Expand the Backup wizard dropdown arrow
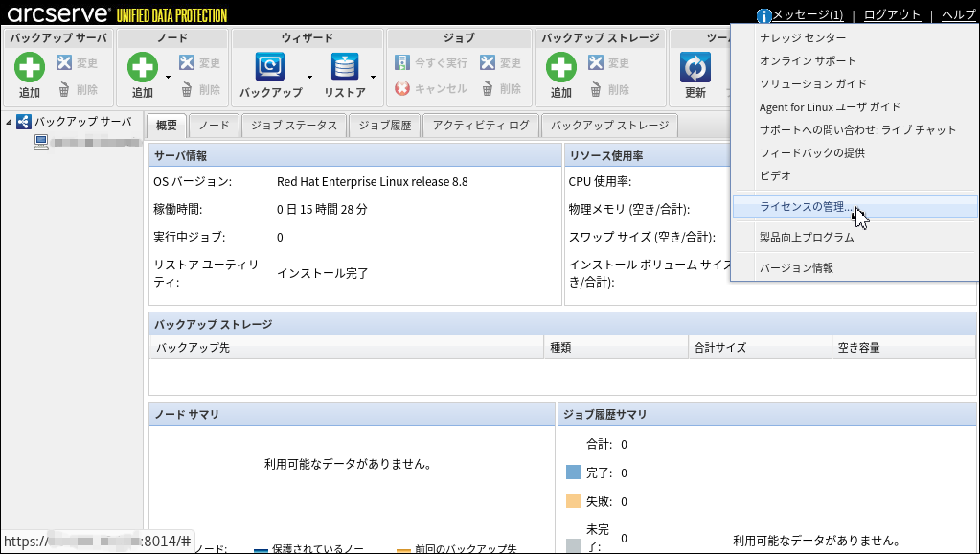 click(x=309, y=77)
